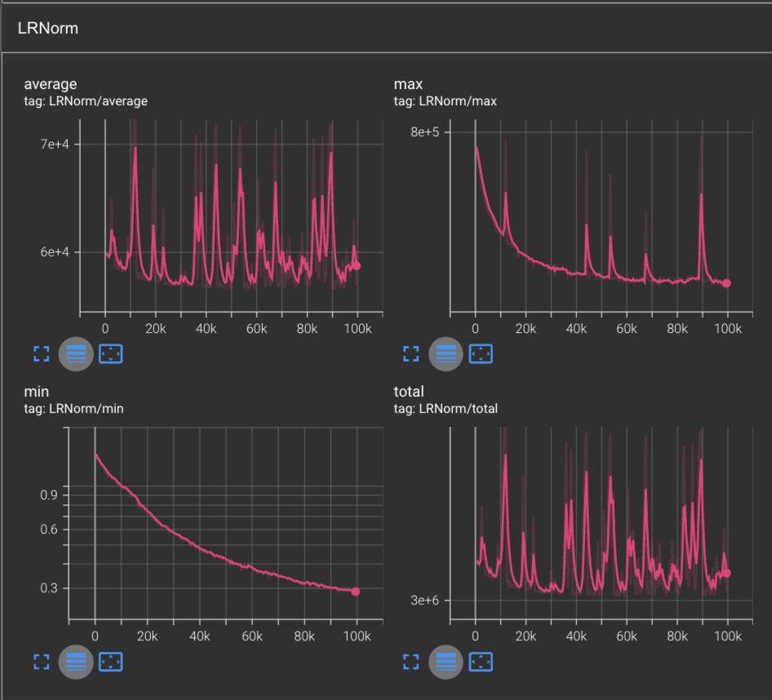Viewport: 772px width, 700px height.
Task: Click the endpoint dot on max curve
Action: [x=726, y=283]
